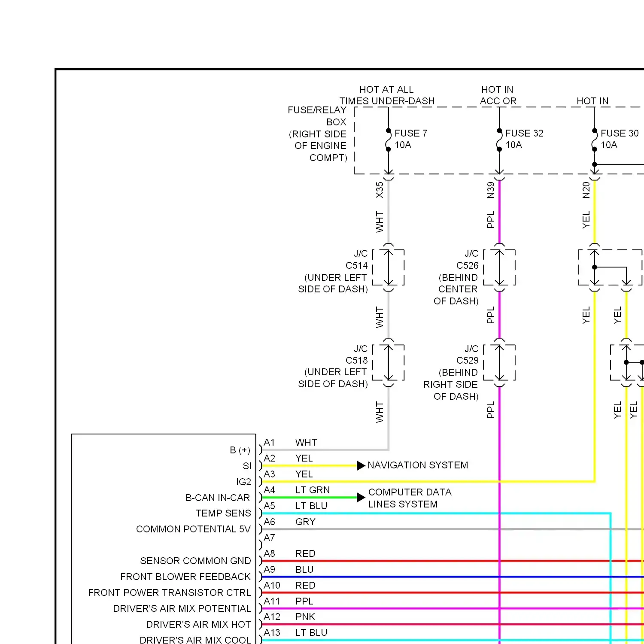This screenshot has height=644, width=644.
Task: Select pin A12 PNK
Action: (x=289, y=617)
